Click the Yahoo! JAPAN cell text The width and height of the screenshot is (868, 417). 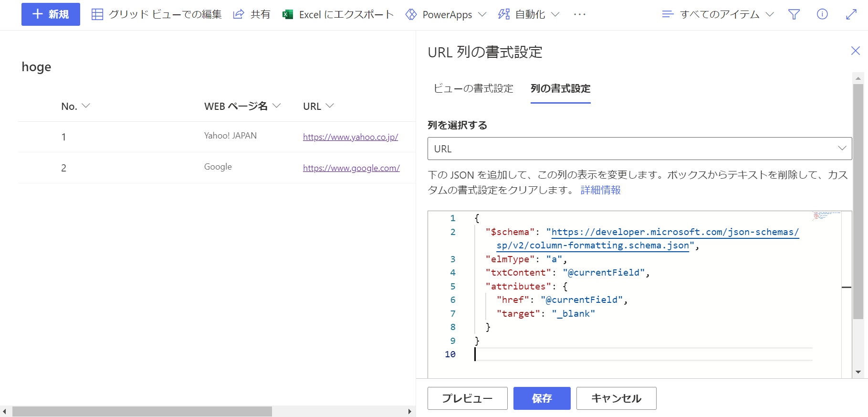230,136
